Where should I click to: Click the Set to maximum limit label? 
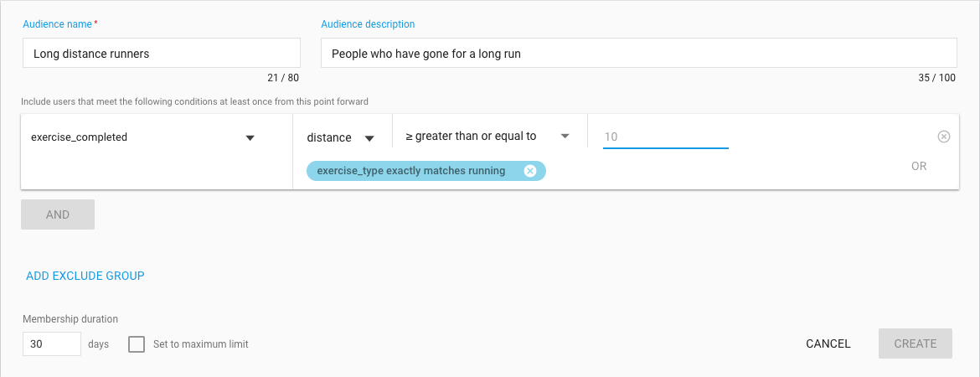tap(201, 343)
